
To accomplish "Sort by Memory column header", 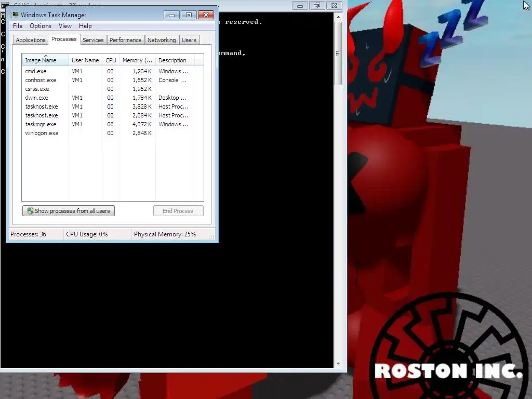I will [137, 60].
